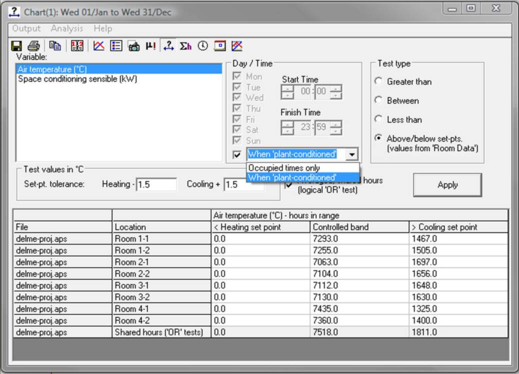Image resolution: width=519 pixels, height=374 pixels.
Task: Select the Room 1-1 location cell
Action: tap(161, 239)
